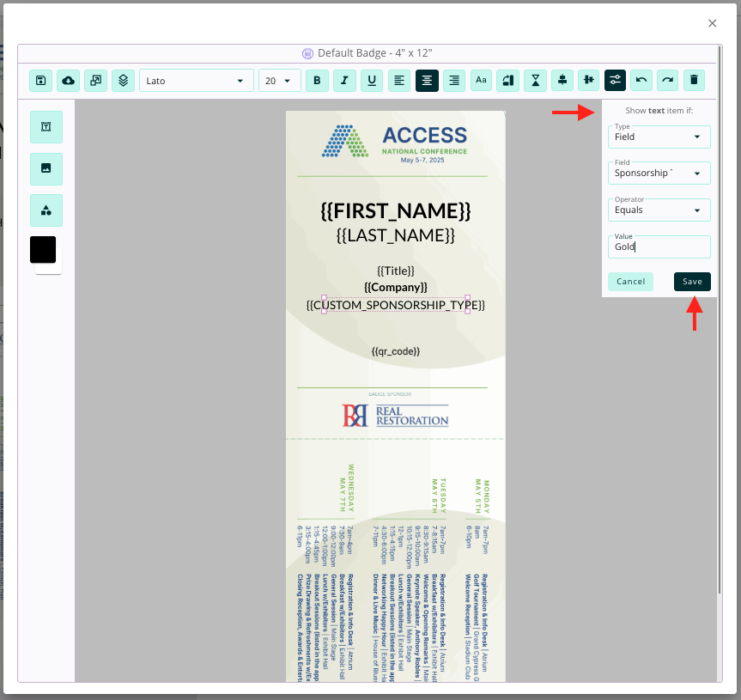Open the Operator dropdown showing Equals
The height and width of the screenshot is (700, 741).
click(659, 210)
